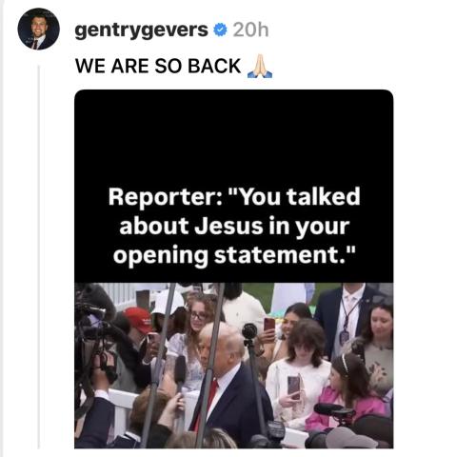Click the red cap in the video
Screen dimensions: 476x457
click(x=139, y=319)
